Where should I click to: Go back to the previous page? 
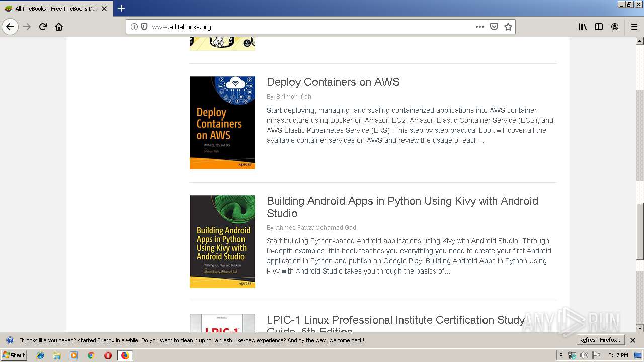[10, 27]
